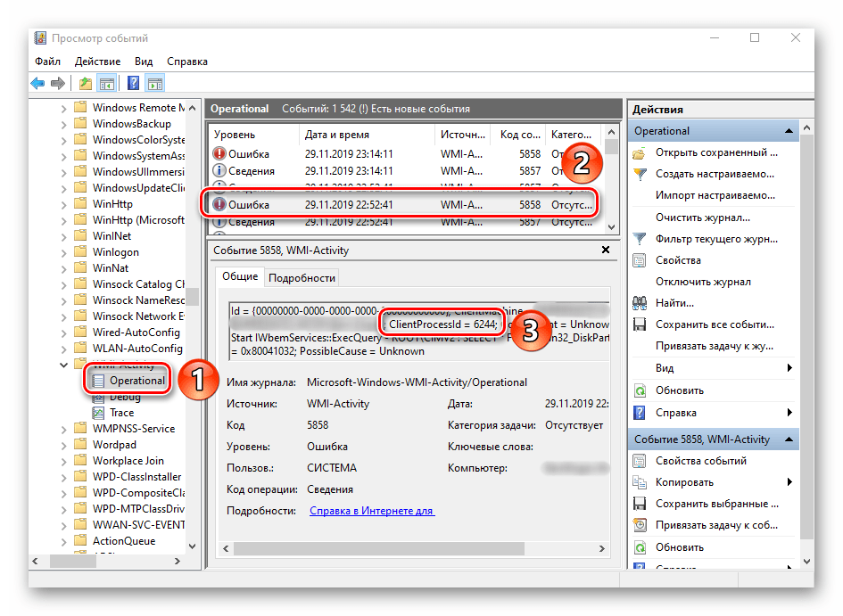Screen dimensions: 843x616
Task: Select the Trace log icon in tree
Action: pyautogui.click(x=98, y=413)
